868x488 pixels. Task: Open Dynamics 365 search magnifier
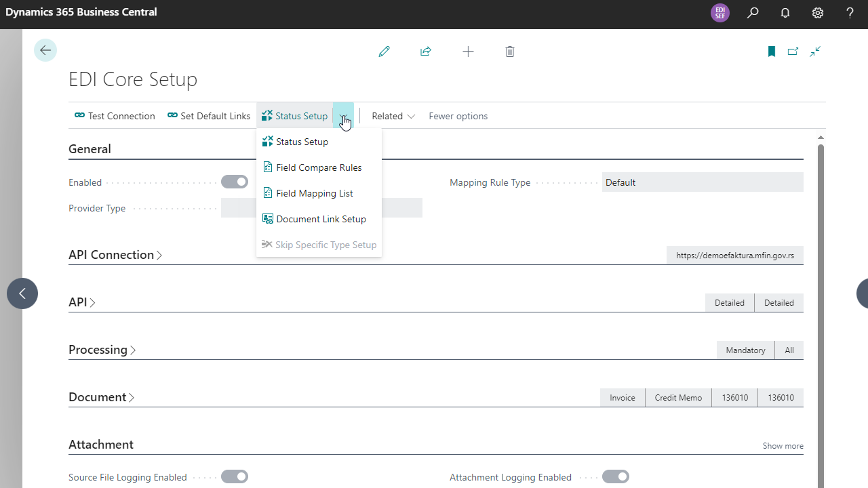click(752, 13)
